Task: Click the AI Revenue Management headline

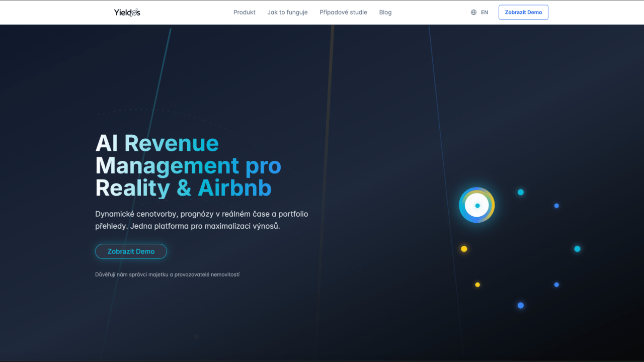Action: click(x=188, y=166)
